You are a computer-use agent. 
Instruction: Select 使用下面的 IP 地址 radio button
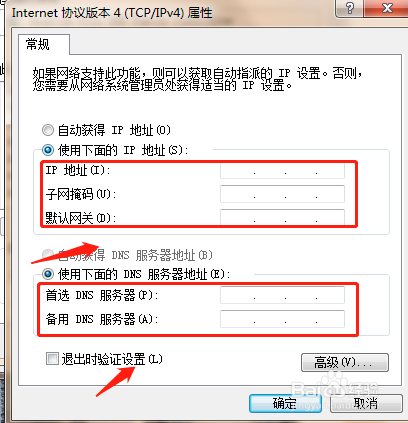coord(48,150)
